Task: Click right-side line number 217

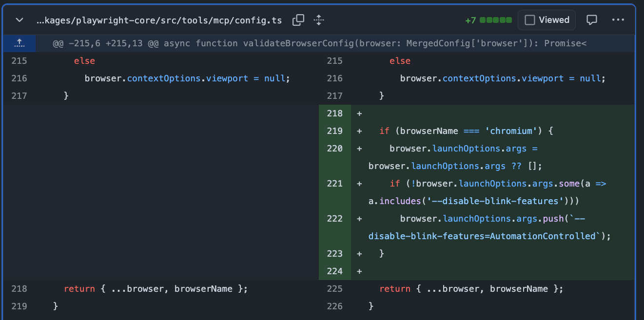Action: (334, 96)
